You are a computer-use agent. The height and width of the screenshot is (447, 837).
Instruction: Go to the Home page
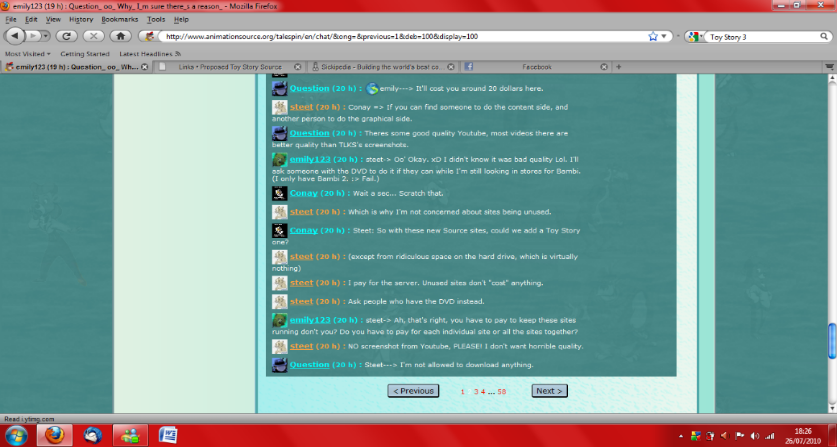point(121,36)
